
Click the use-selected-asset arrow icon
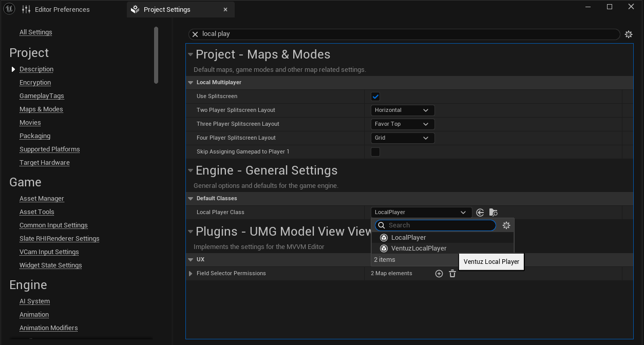click(480, 213)
